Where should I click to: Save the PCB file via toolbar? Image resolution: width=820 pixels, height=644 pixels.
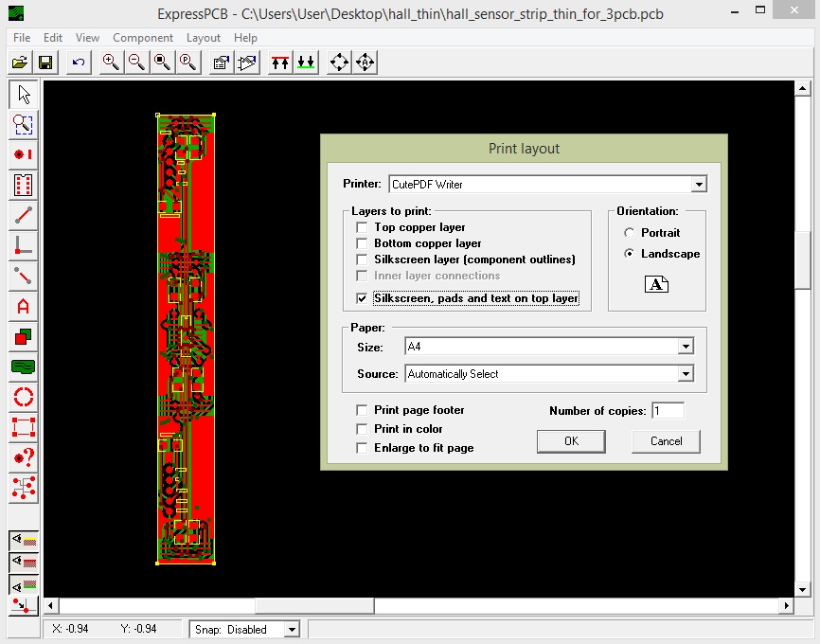(45, 62)
